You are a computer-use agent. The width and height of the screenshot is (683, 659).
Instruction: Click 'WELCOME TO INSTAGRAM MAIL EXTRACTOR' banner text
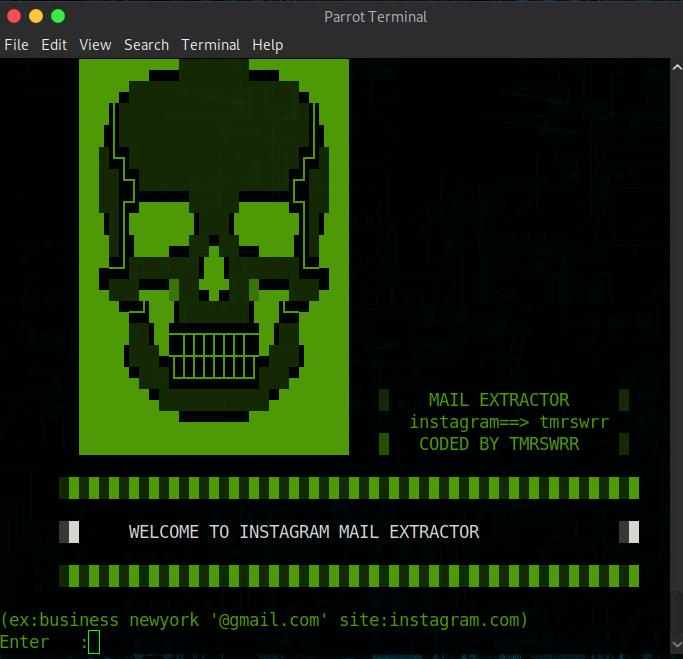pos(304,532)
